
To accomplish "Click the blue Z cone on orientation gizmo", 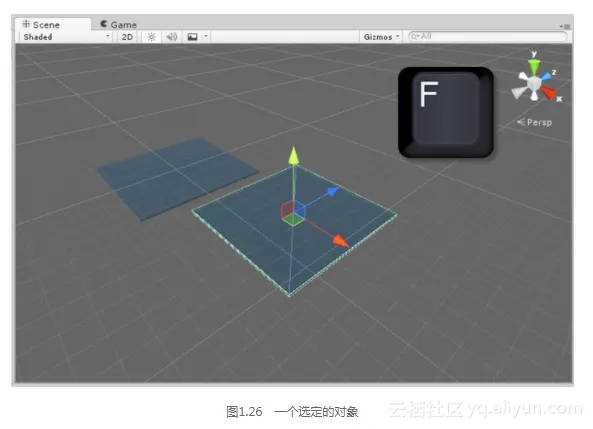I will point(546,76).
